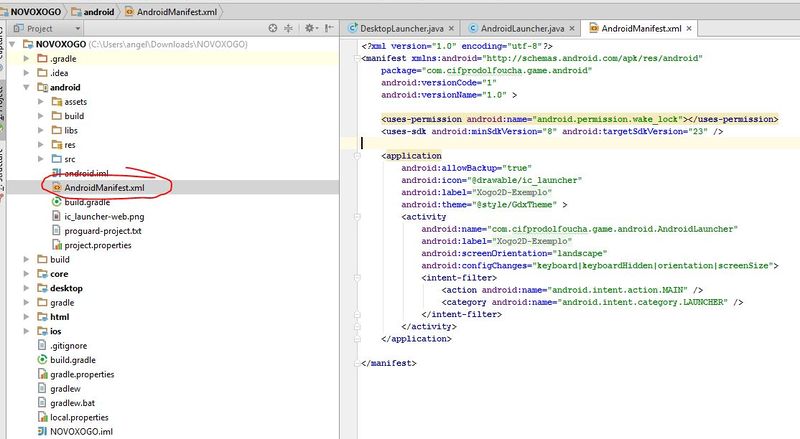This screenshot has height=439, width=800.
Task: Select the gradlew file
Action: pos(172,388)
